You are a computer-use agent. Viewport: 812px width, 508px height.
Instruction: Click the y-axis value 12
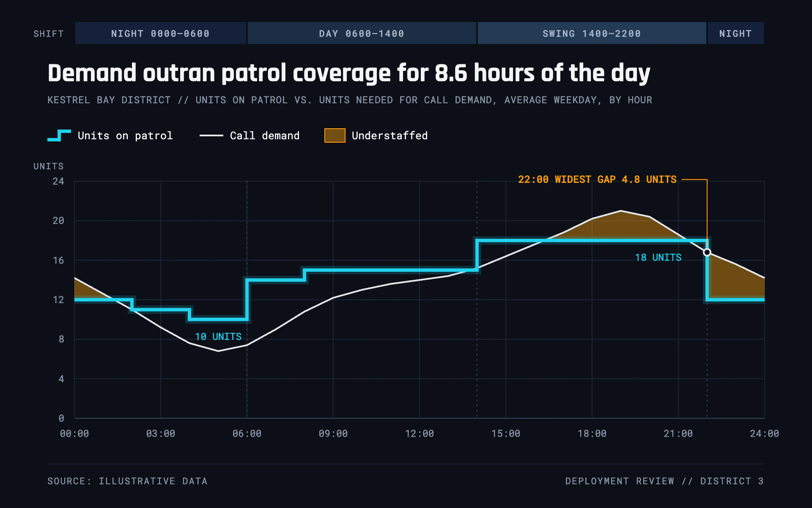[x=58, y=300]
